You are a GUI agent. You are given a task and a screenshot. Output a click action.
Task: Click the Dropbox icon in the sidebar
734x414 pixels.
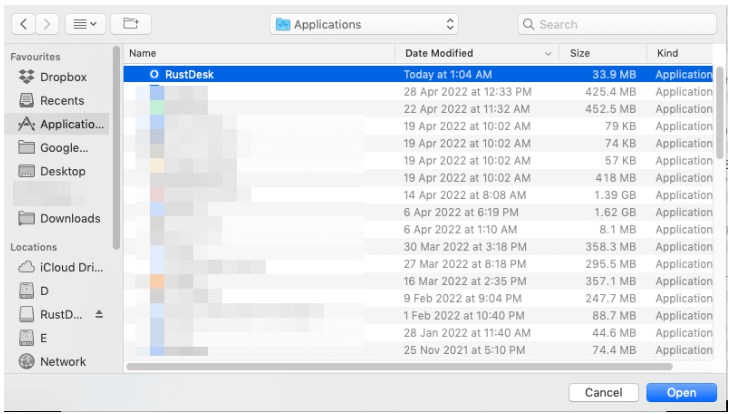pos(26,76)
